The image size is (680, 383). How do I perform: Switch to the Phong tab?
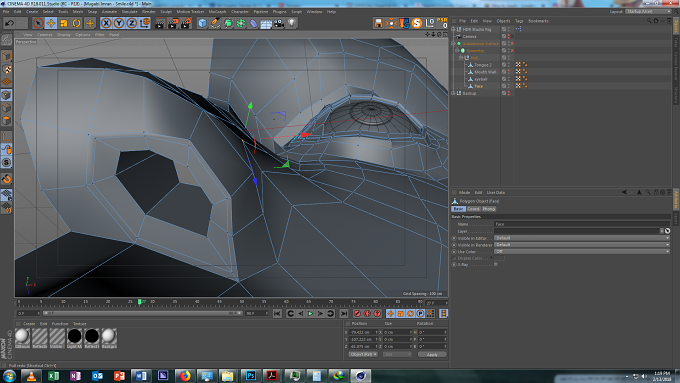pyautogui.click(x=489, y=209)
